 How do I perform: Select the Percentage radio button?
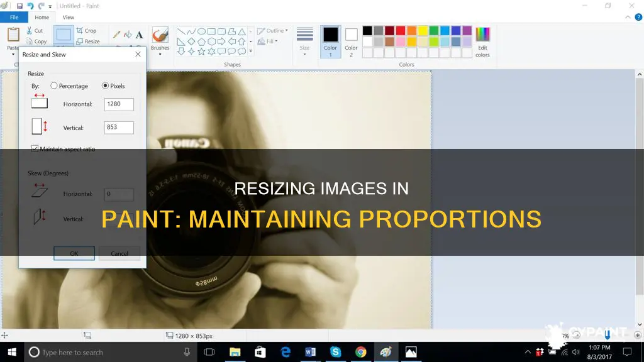pyautogui.click(x=54, y=85)
